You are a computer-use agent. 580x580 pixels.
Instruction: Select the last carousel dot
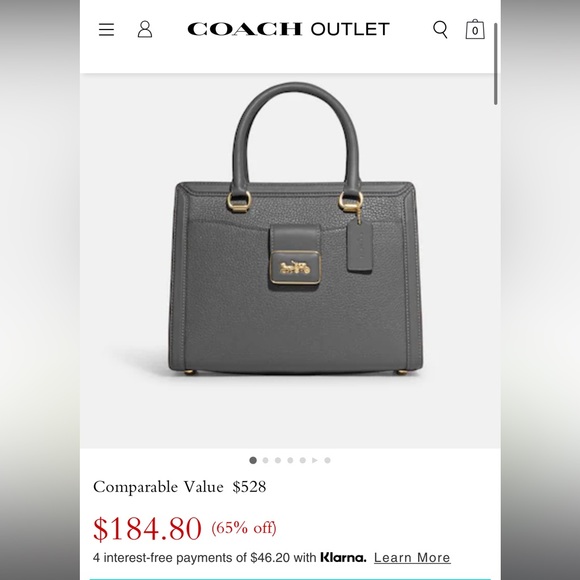click(327, 460)
